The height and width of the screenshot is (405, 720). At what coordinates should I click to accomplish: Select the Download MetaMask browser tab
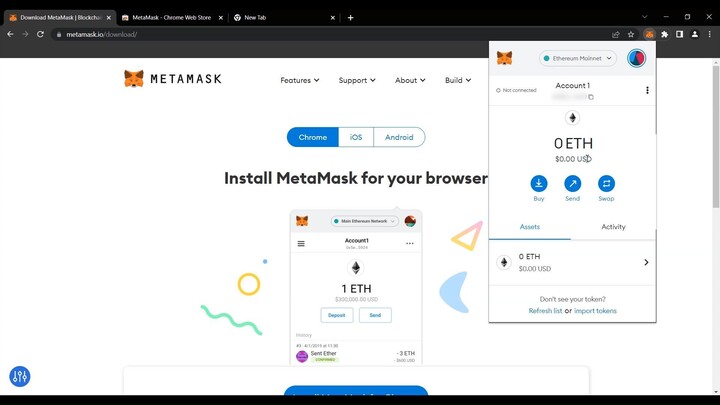(x=60, y=17)
